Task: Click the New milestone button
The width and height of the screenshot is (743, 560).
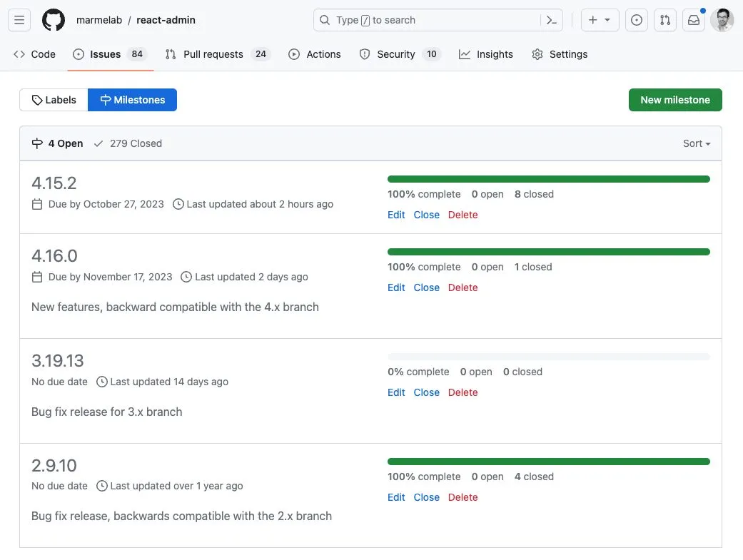Action: point(675,100)
